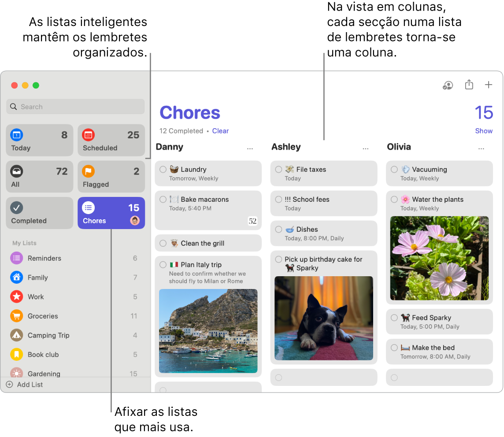Show the 15 remaining reminders
Image resolution: width=504 pixels, height=437 pixels.
click(484, 131)
